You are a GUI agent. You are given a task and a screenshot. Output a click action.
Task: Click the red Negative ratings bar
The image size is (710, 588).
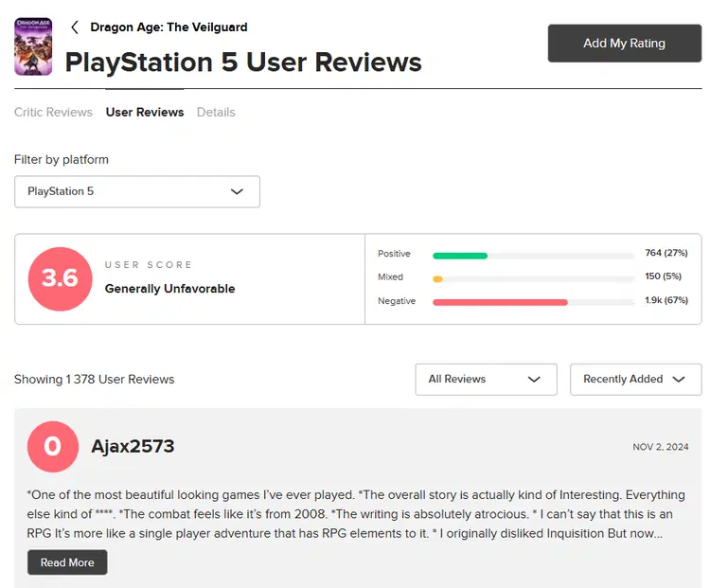(500, 302)
